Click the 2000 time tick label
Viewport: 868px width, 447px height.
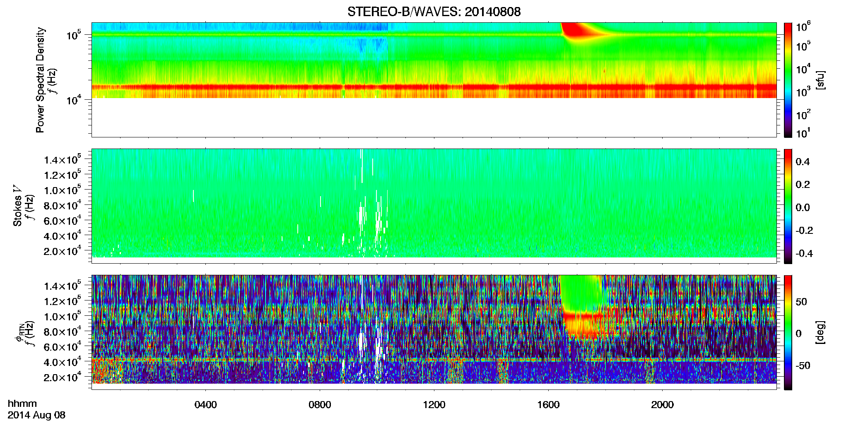tap(662, 405)
